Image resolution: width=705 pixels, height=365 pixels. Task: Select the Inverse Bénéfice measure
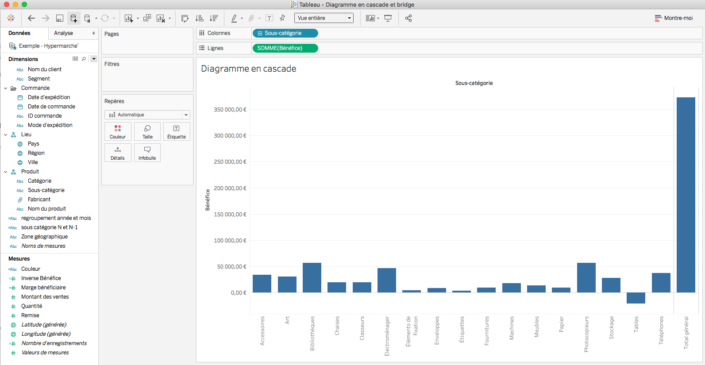(x=41, y=278)
